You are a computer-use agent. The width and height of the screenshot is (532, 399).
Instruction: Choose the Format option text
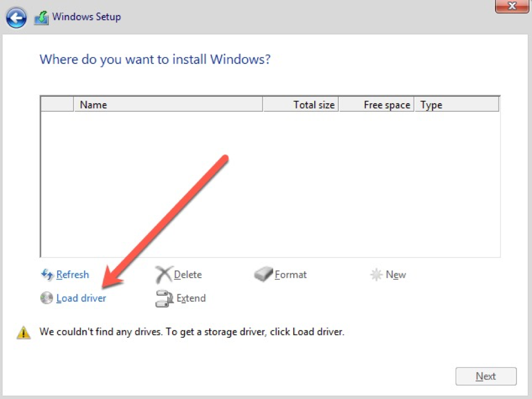(x=291, y=274)
